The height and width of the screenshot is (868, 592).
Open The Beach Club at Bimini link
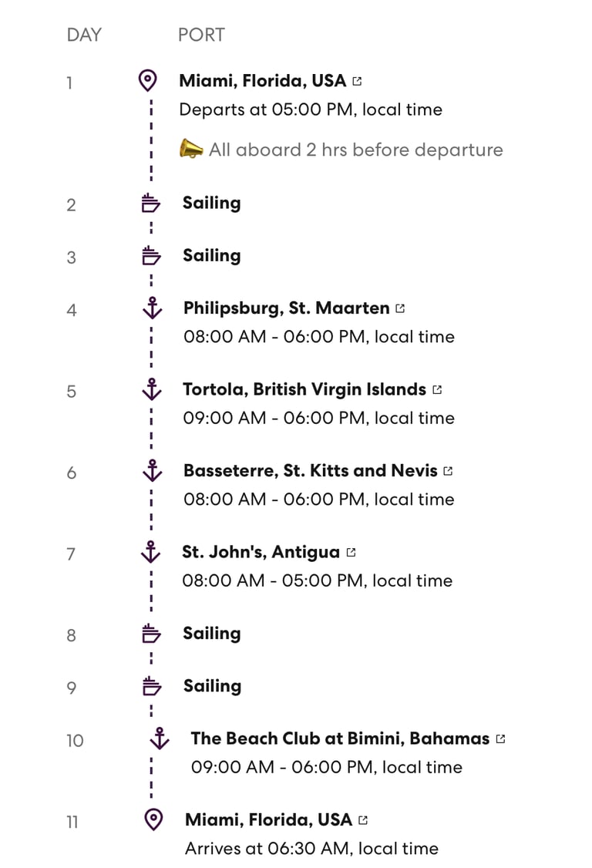coord(339,738)
